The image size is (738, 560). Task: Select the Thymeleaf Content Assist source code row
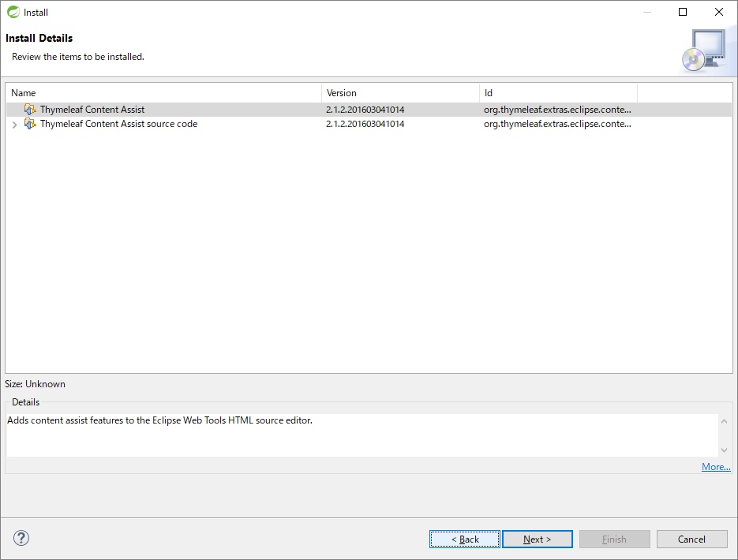[118, 124]
